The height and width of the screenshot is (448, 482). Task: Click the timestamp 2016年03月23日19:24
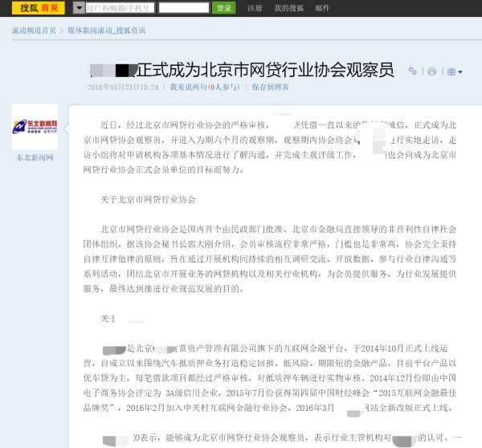click(x=123, y=88)
